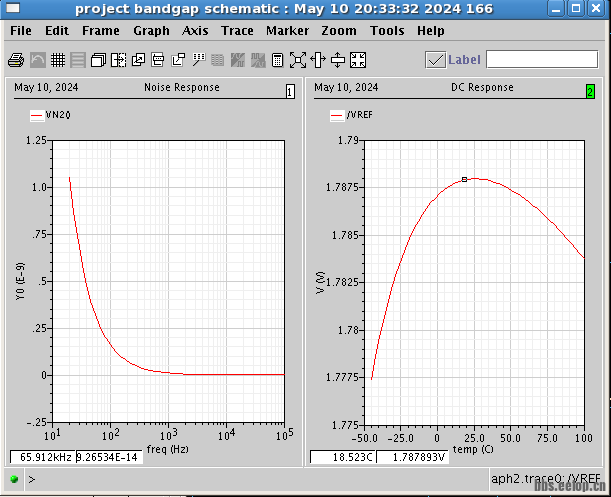Toggle the Label checkbox
This screenshot has height=497, width=611.
point(435,60)
